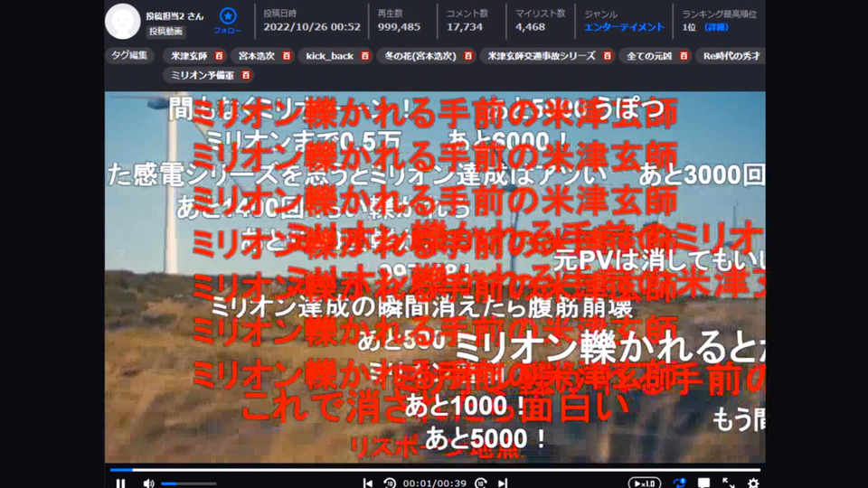Select the time display 00:01/00:39
Viewport: 868px width, 488px height.
pos(435,483)
